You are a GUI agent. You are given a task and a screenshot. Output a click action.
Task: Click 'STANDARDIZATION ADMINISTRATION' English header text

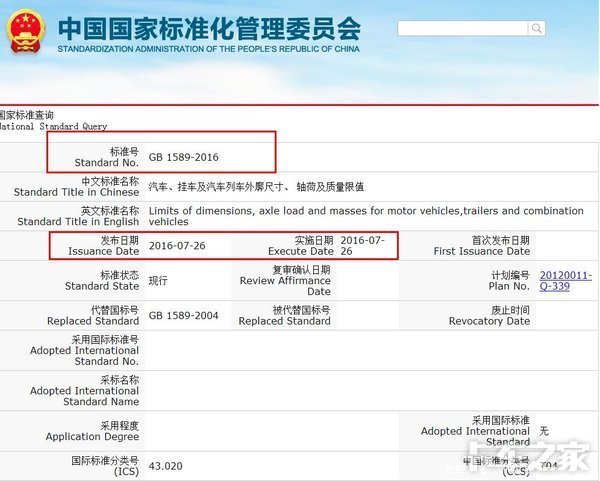click(x=209, y=49)
